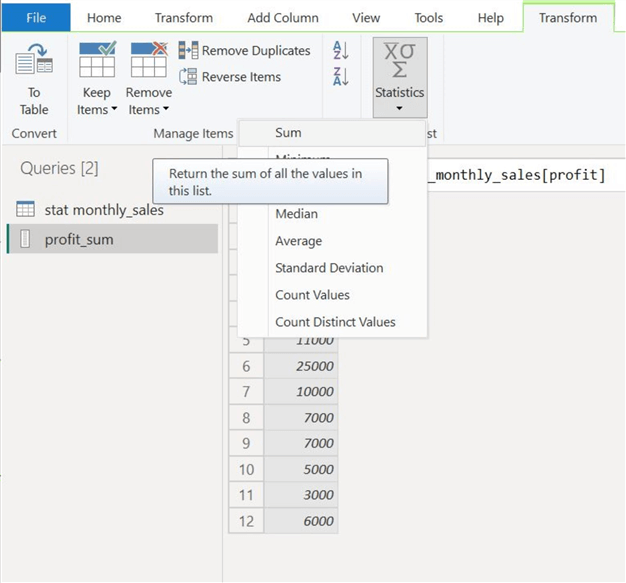Switch to the Add Column tab
The width and height of the screenshot is (626, 583).
tap(283, 18)
